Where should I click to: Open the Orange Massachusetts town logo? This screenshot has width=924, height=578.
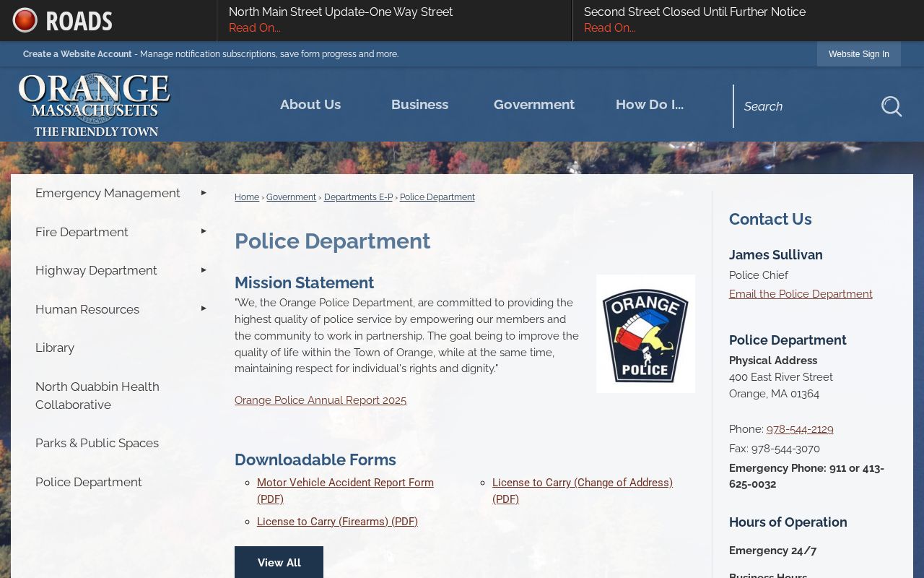(x=94, y=105)
